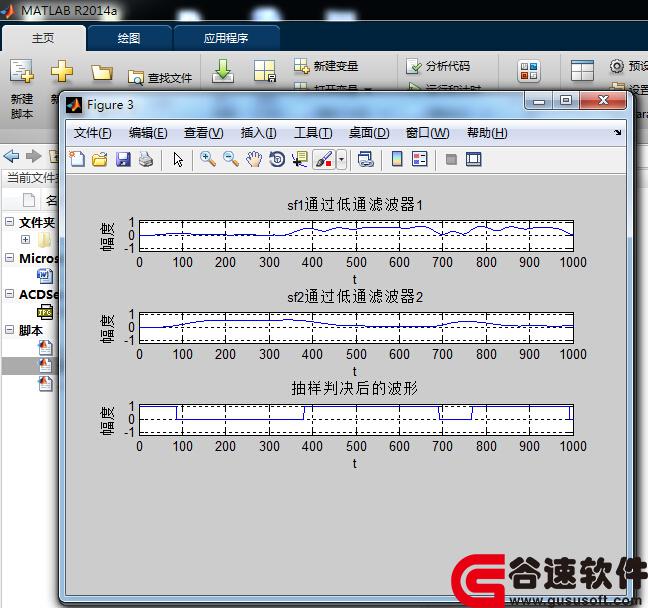The image size is (648, 608).
Task: Switch to 绘图 tab in MATLAB
Action: point(129,38)
